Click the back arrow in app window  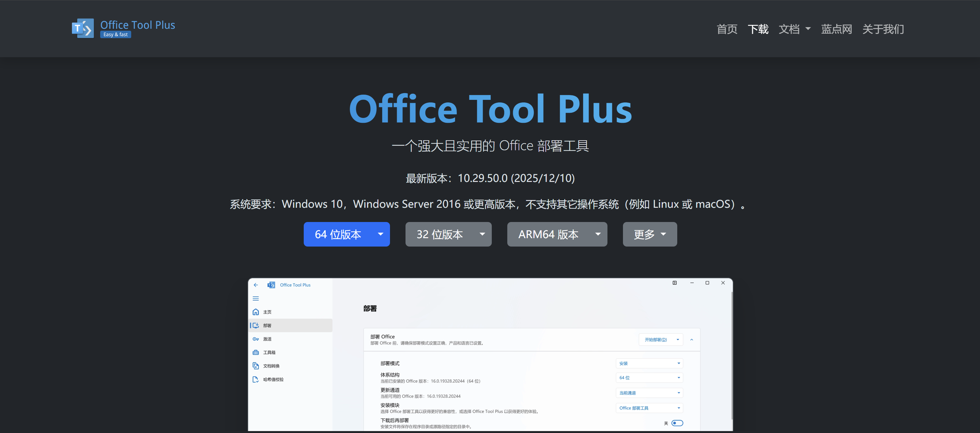[256, 285]
